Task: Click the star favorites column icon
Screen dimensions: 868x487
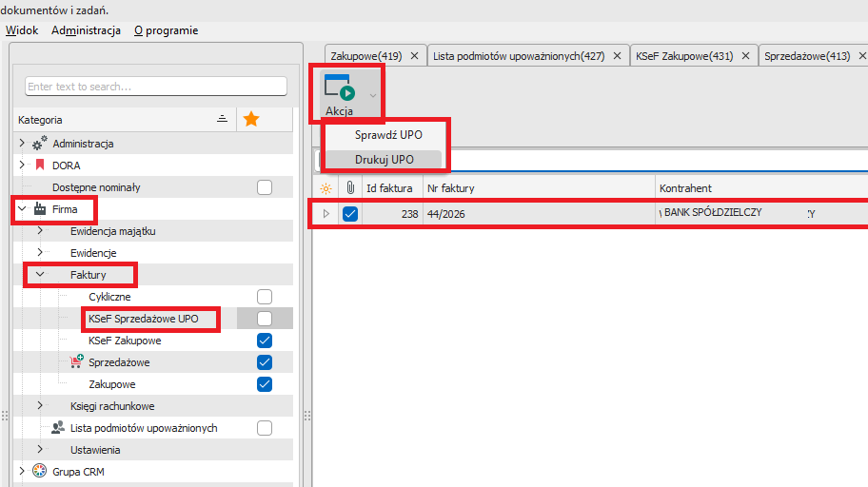Action: (x=251, y=119)
